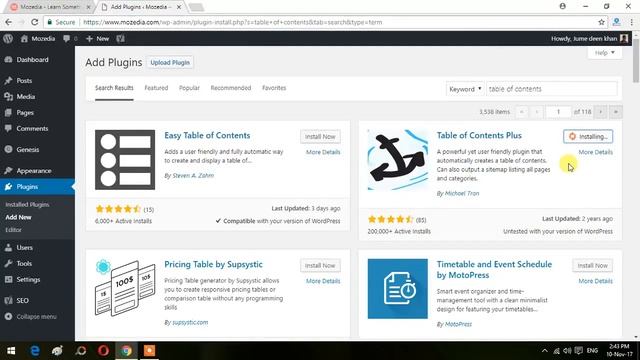Install Pricing Table by Supsystic
The image size is (640, 360).
(320, 266)
